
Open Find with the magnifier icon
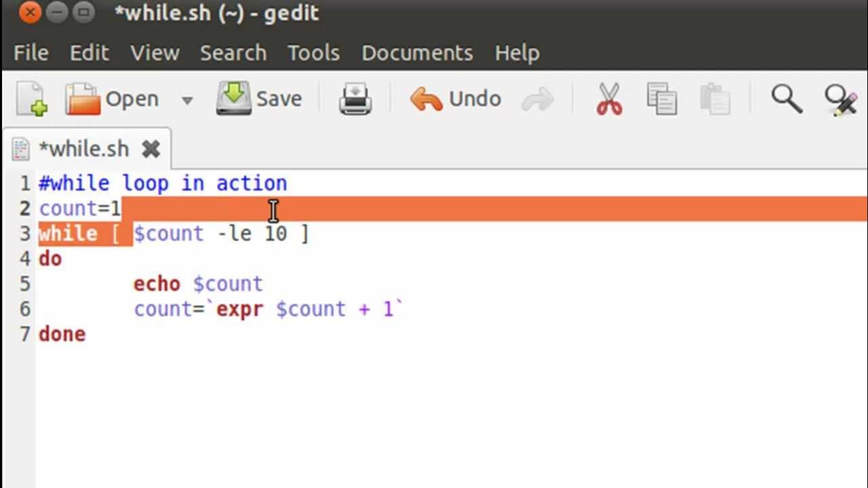[x=787, y=99]
